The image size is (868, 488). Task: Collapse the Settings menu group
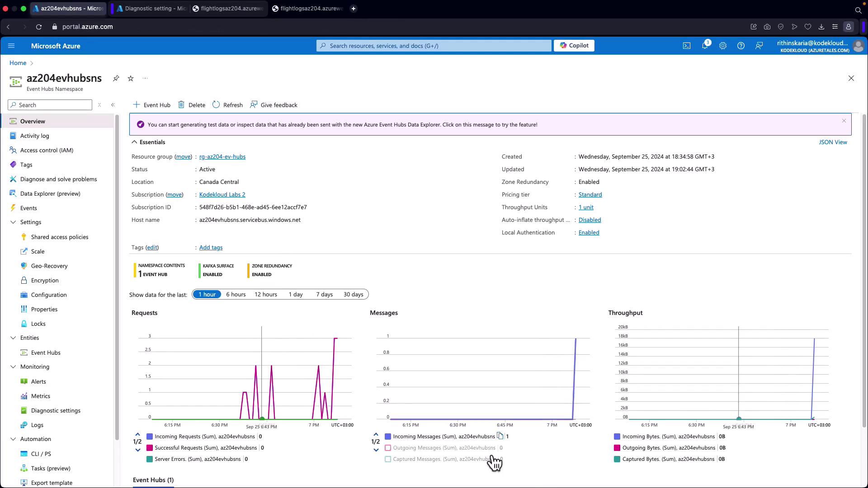(x=13, y=222)
